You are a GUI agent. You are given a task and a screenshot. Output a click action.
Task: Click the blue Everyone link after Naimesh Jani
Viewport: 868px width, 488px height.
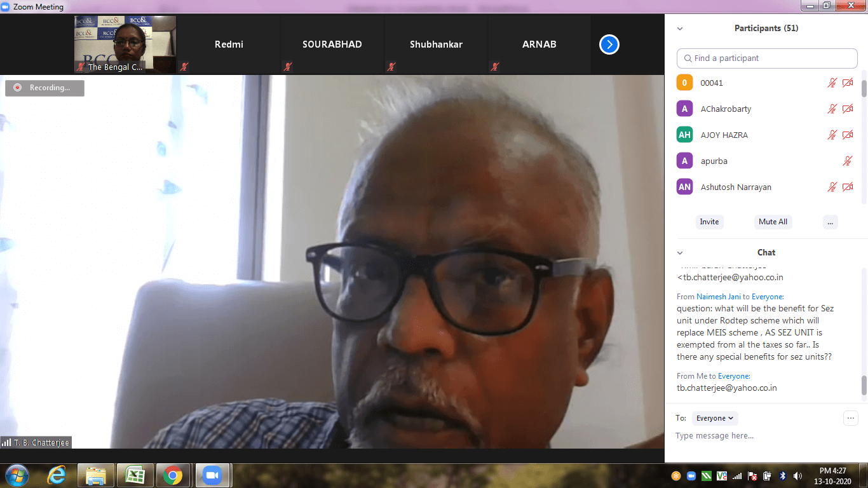pyautogui.click(x=768, y=297)
